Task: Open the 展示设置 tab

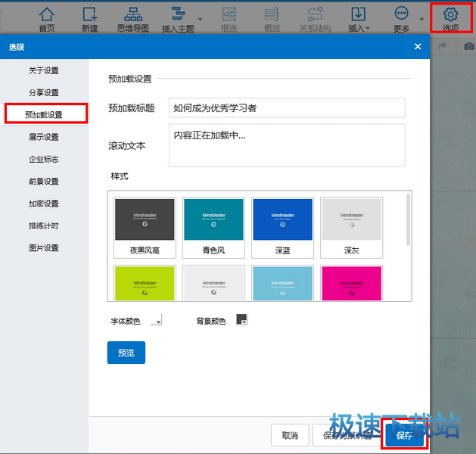Action: (44, 137)
